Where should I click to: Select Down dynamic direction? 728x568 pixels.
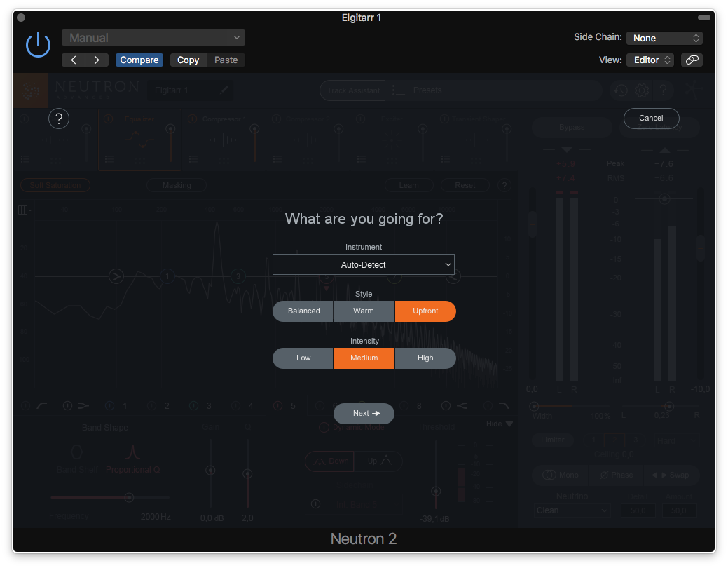coord(330,461)
